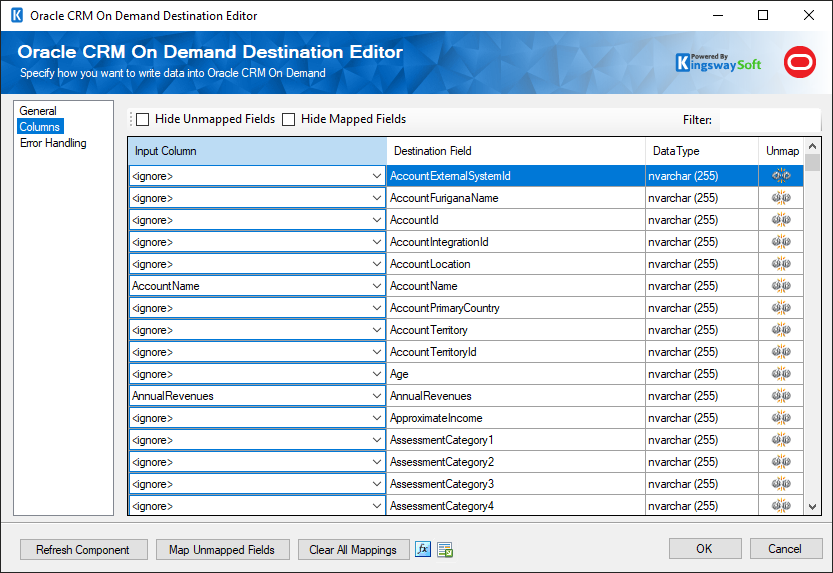Open input column dropdown for AccountIntegrationId

(x=377, y=242)
